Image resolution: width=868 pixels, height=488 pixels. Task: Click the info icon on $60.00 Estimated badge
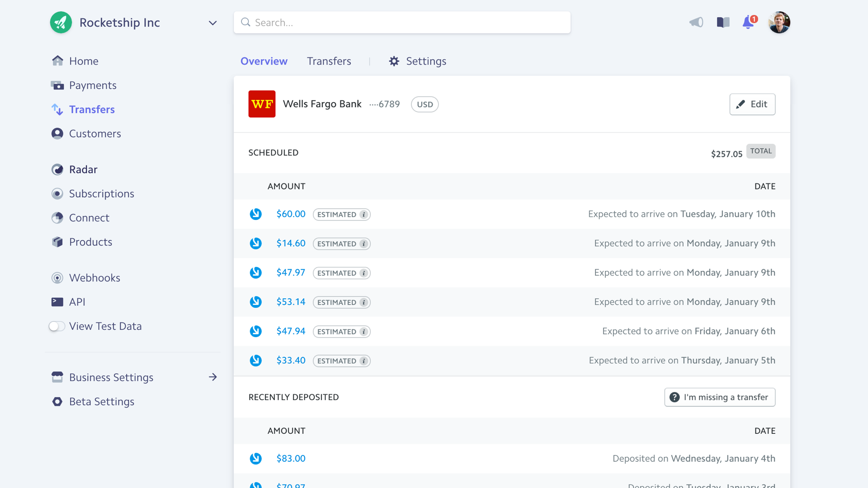point(363,215)
